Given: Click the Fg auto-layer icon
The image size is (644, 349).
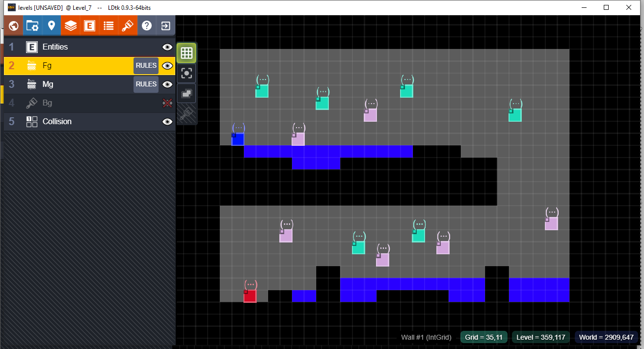Looking at the screenshot, I should click(32, 66).
